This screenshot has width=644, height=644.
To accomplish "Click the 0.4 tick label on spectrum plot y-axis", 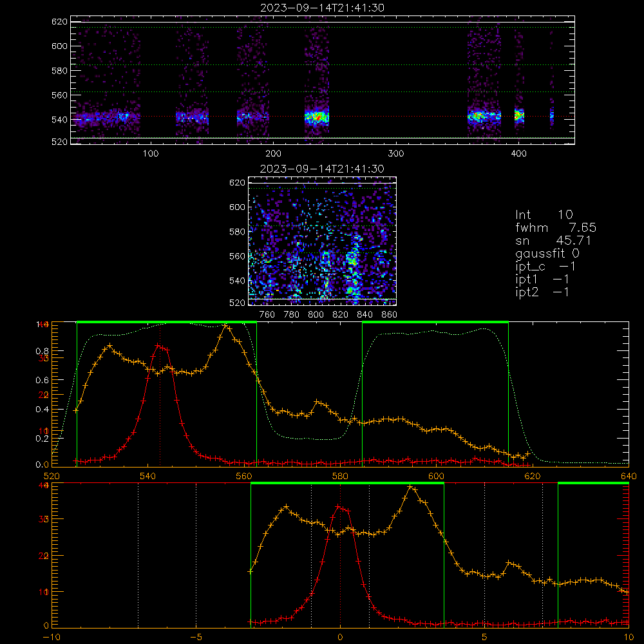I will (42, 410).
